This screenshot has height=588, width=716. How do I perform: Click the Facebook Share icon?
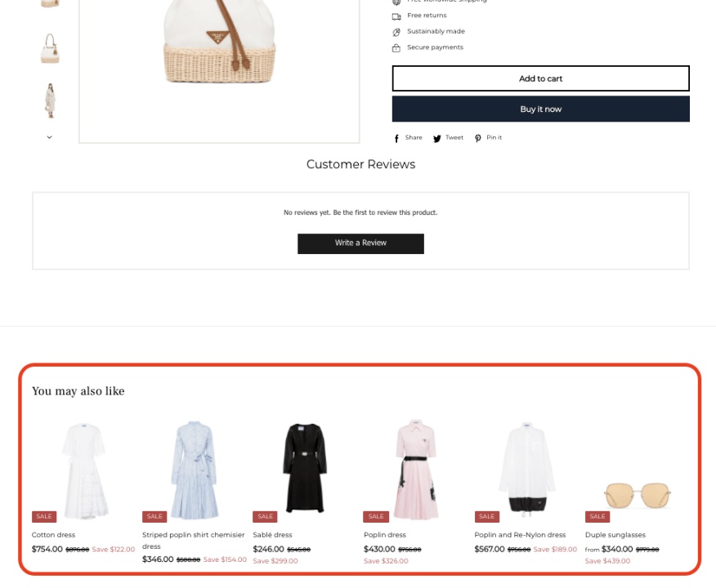[396, 139]
